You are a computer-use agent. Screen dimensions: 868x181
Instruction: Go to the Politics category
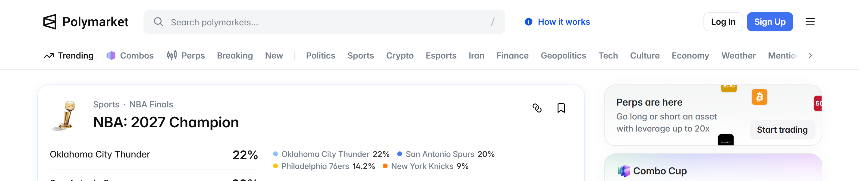(x=320, y=56)
